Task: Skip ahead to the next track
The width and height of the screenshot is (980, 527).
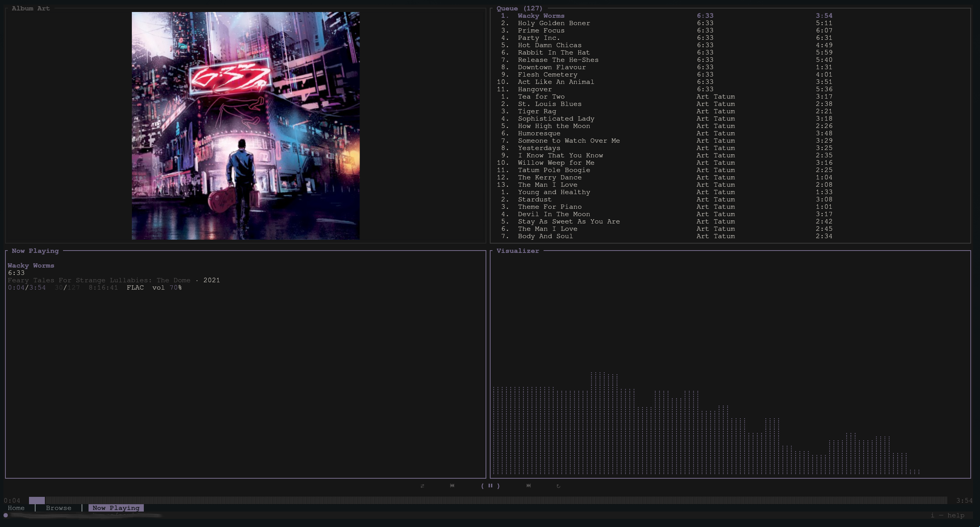Action: point(528,486)
